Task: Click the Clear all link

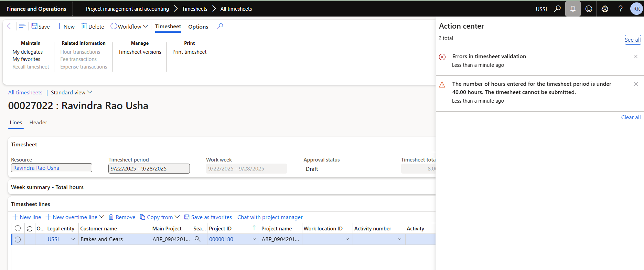Action: (x=631, y=117)
